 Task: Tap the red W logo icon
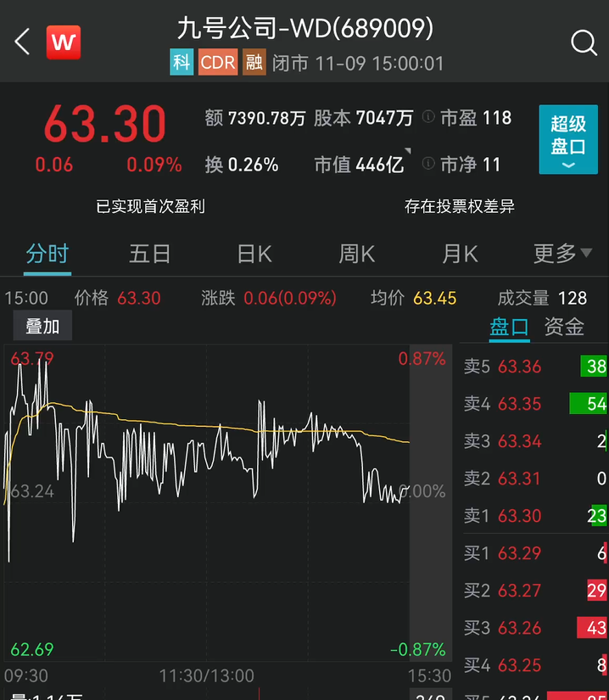(x=64, y=42)
